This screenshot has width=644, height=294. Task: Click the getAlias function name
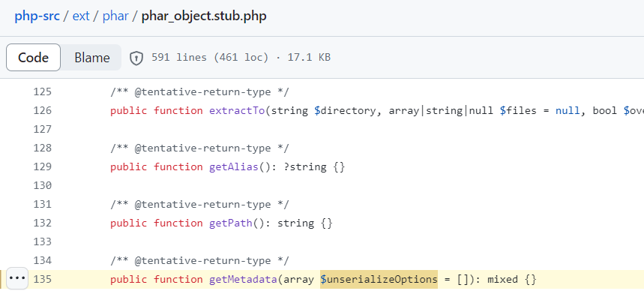234,166
